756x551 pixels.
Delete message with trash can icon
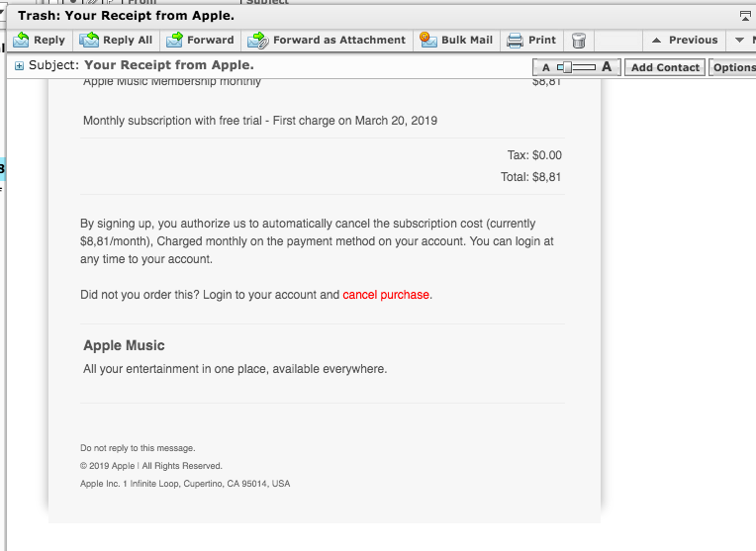click(x=579, y=41)
